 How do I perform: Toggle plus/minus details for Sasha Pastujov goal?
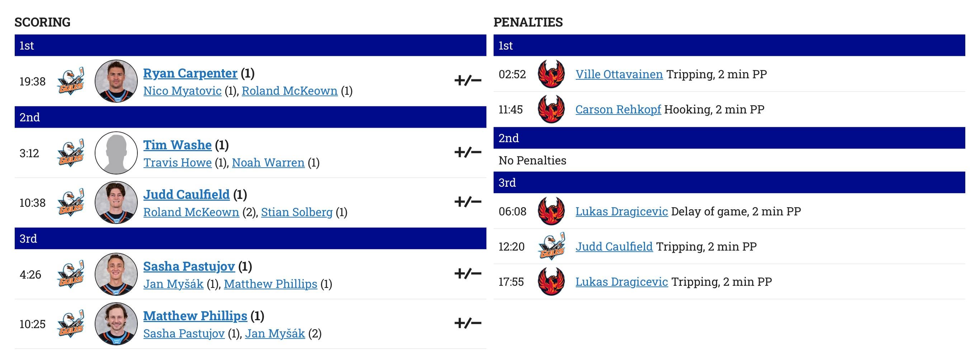tap(467, 274)
